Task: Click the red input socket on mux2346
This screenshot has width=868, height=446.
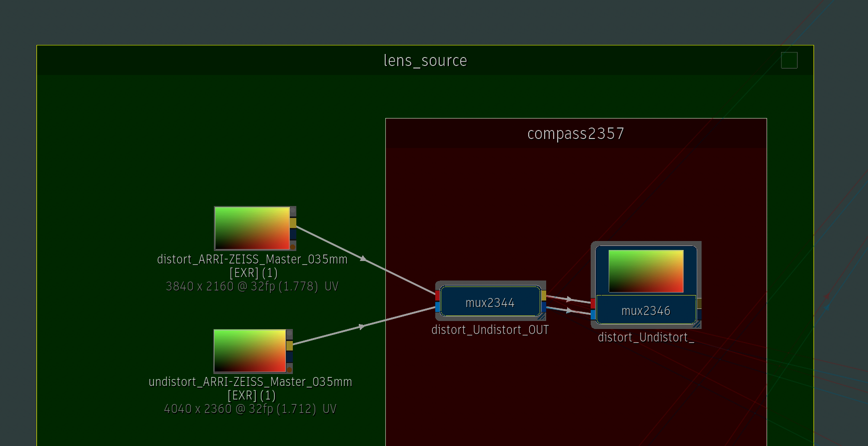Action: click(593, 304)
